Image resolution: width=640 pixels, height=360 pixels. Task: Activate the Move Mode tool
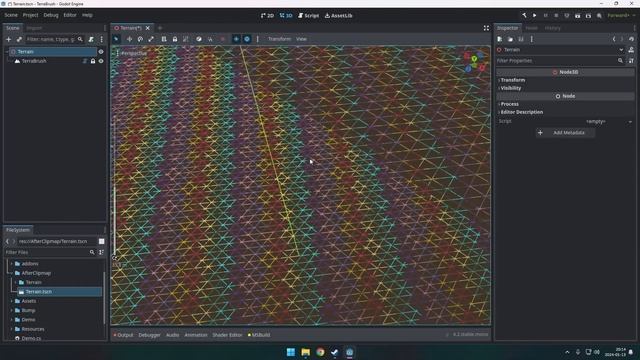click(129, 39)
